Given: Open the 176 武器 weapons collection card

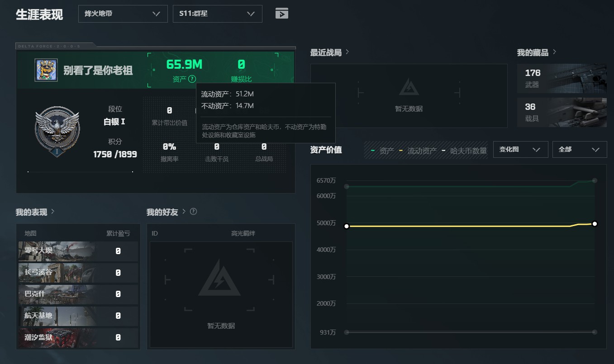Looking at the screenshot, I should pos(562,79).
